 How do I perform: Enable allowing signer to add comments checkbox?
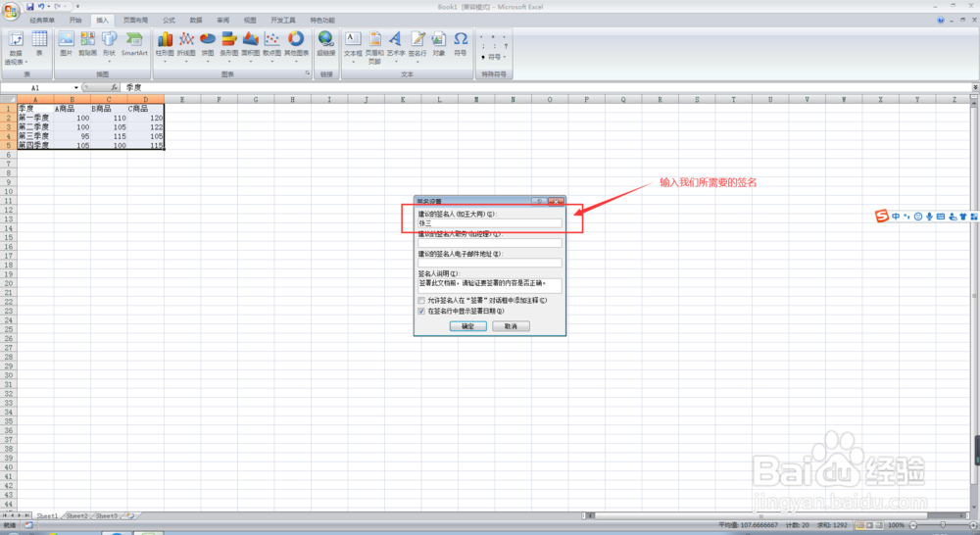tap(421, 301)
